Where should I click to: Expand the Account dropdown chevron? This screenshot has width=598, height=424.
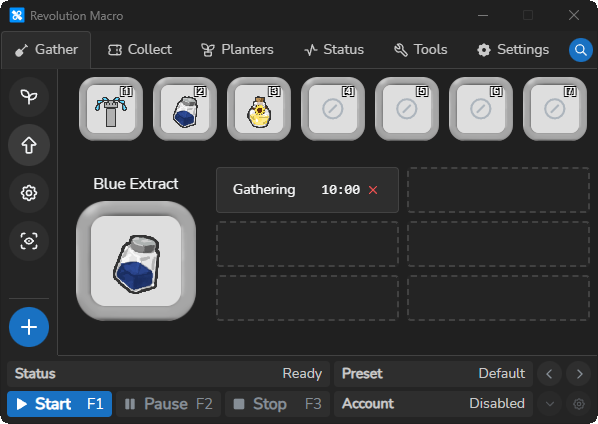point(549,404)
